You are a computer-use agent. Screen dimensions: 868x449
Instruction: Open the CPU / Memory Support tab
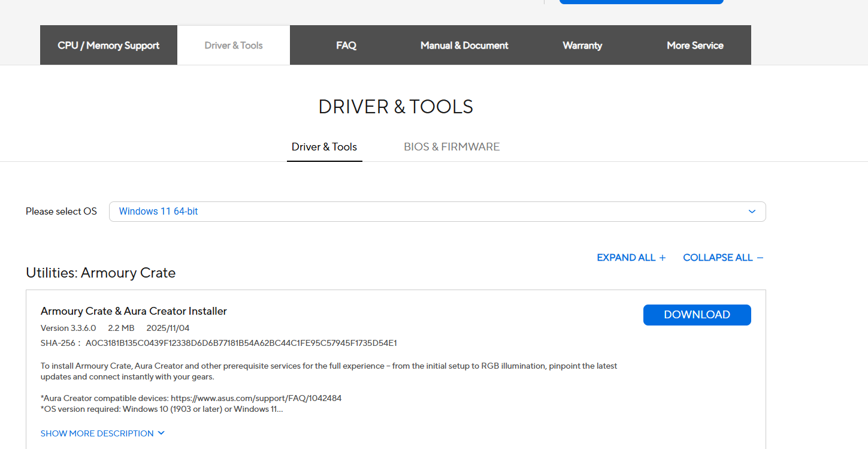[108, 45]
